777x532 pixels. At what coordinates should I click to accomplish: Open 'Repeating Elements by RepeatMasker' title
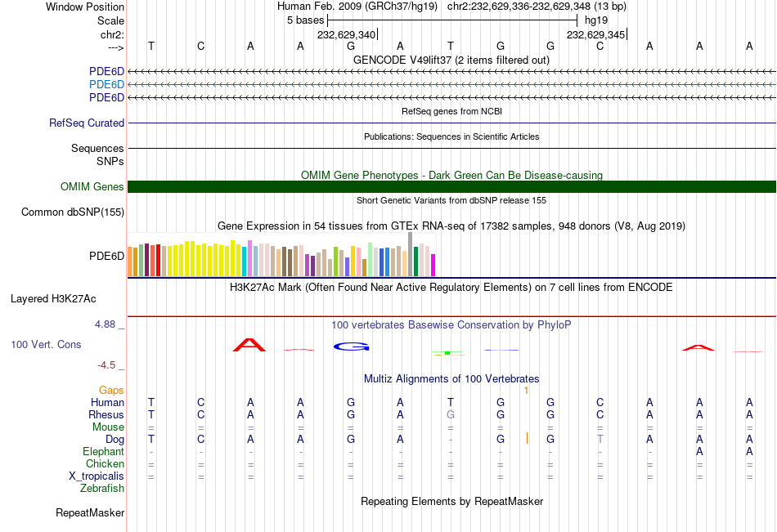[452, 501]
